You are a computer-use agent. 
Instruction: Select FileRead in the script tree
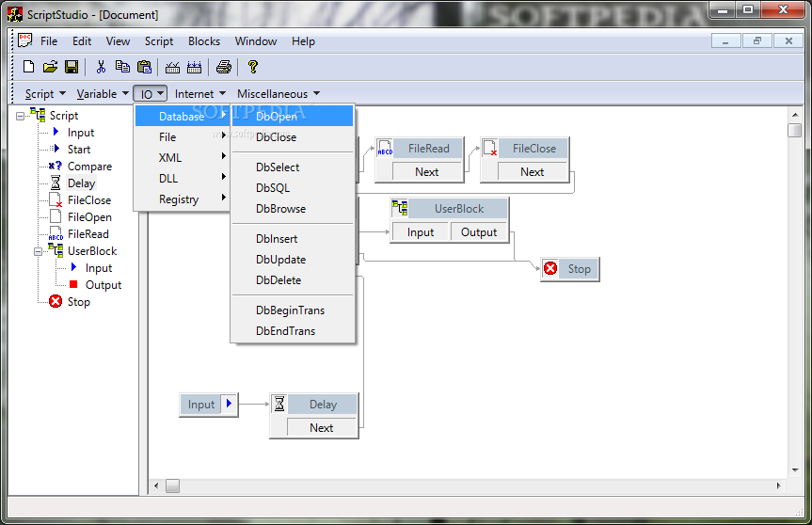click(88, 234)
